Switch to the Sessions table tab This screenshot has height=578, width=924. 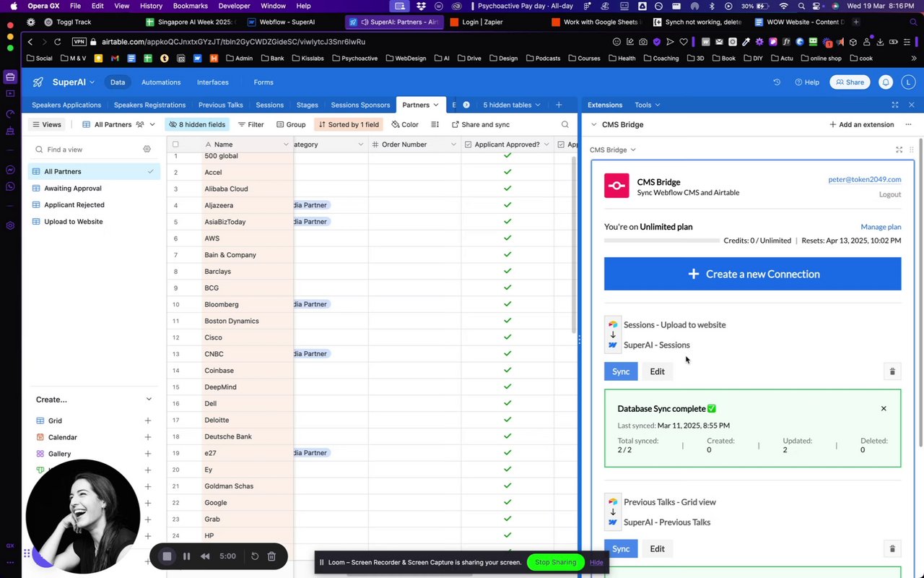[x=269, y=105]
